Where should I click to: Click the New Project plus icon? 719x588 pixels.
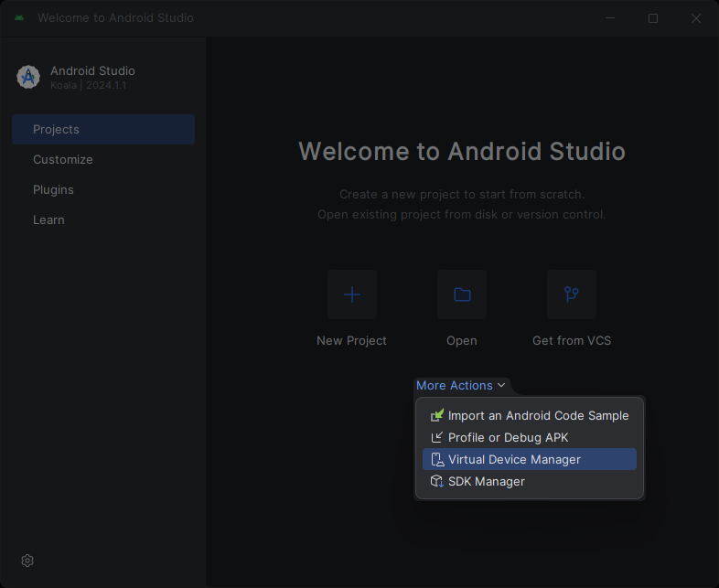click(x=351, y=294)
